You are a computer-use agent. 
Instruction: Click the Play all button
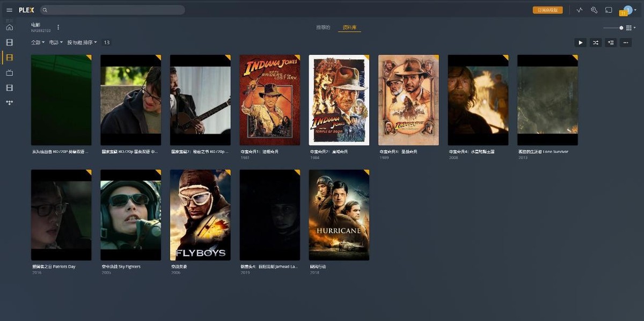click(580, 42)
